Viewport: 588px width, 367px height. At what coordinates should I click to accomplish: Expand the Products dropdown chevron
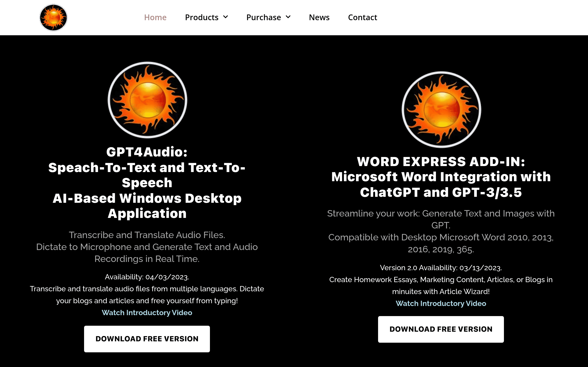pyautogui.click(x=226, y=17)
